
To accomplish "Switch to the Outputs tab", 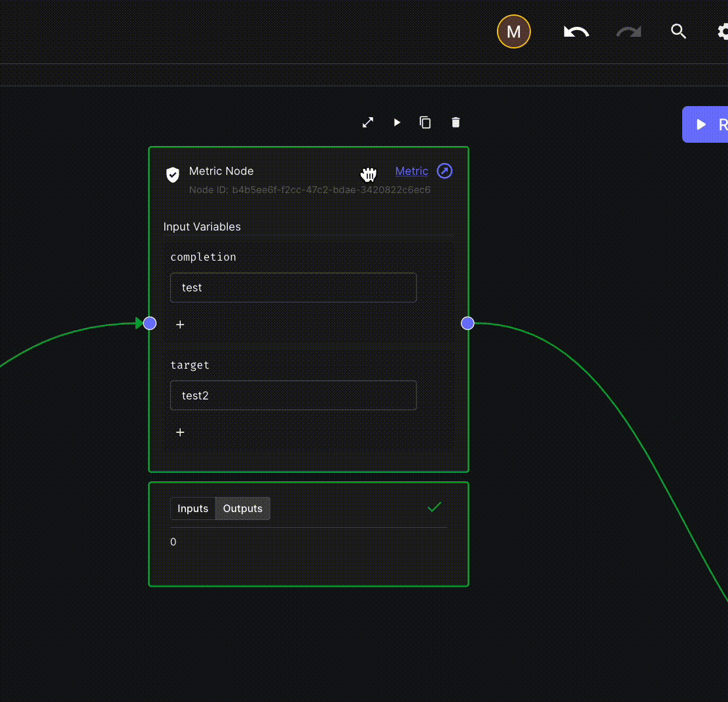I will tap(242, 508).
